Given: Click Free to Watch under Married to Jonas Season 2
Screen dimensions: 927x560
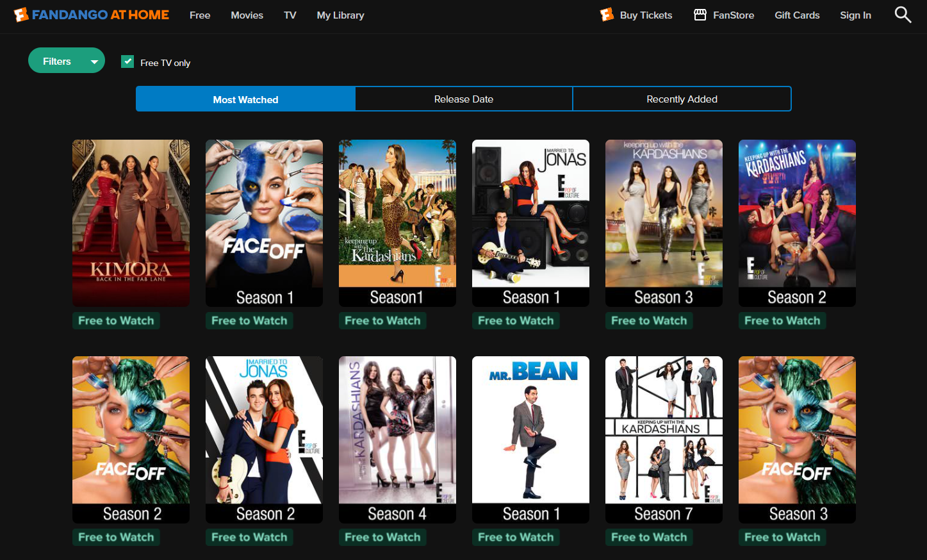Looking at the screenshot, I should point(249,537).
